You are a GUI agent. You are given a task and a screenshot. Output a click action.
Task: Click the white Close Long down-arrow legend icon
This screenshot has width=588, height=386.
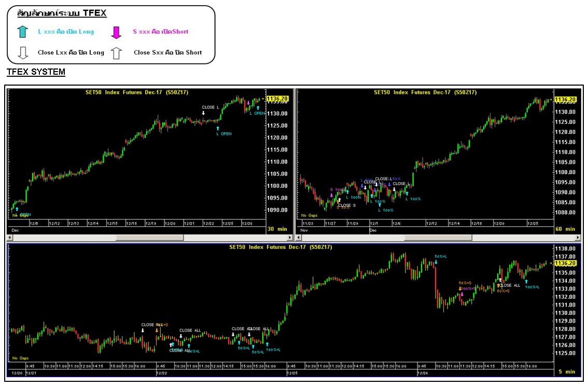pos(23,53)
